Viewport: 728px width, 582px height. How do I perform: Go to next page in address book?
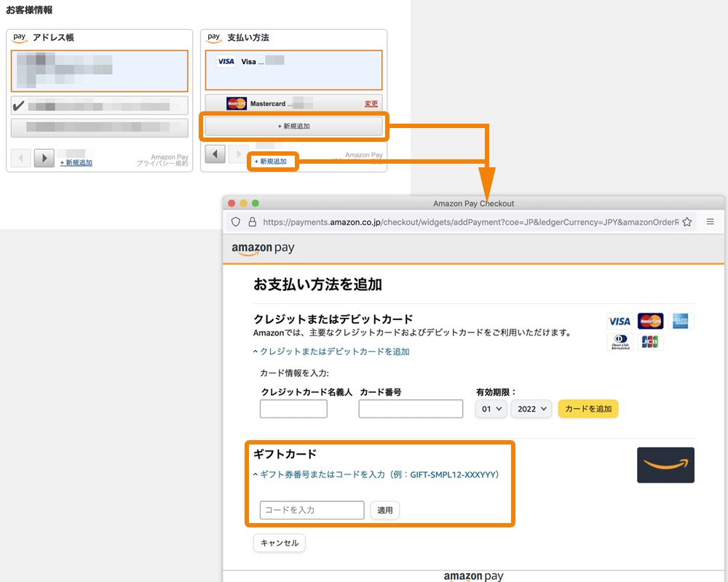44,159
